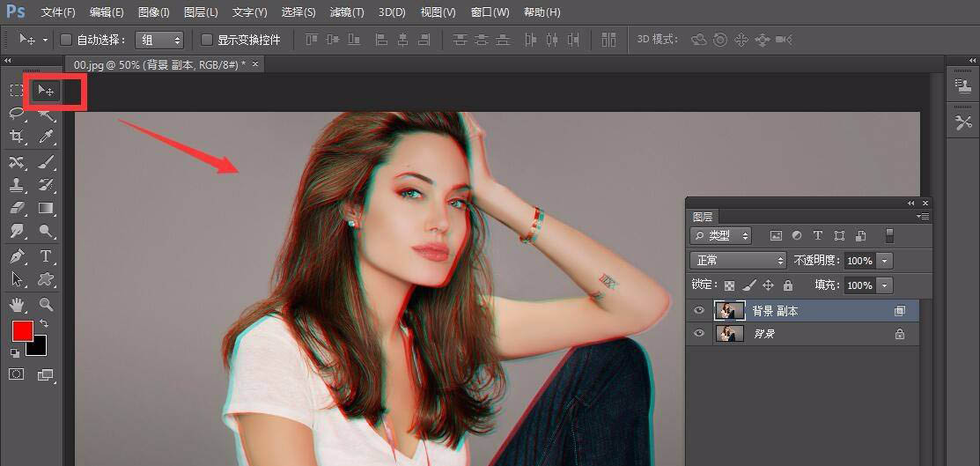Open the 正常 blend mode dropdown
Screen dimensions: 980x466
pyautogui.click(x=738, y=261)
